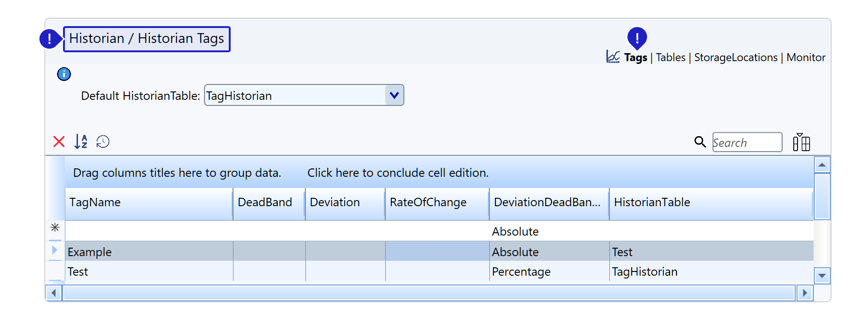Click the blue info icon

(64, 74)
